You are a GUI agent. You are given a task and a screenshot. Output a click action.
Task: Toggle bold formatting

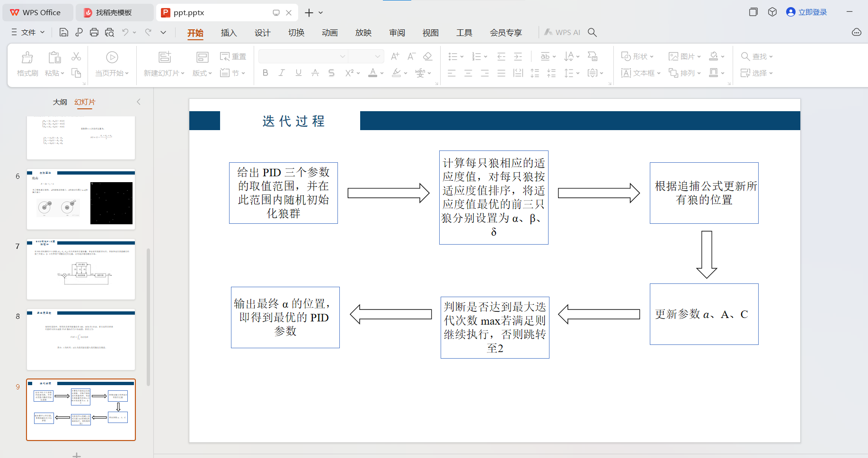(265, 73)
